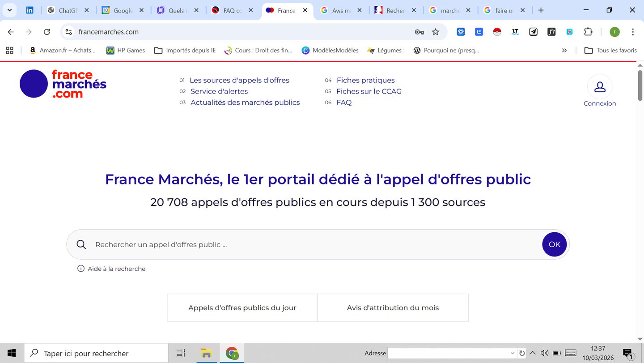
Task: Open the notification center icon
Action: (x=628, y=353)
